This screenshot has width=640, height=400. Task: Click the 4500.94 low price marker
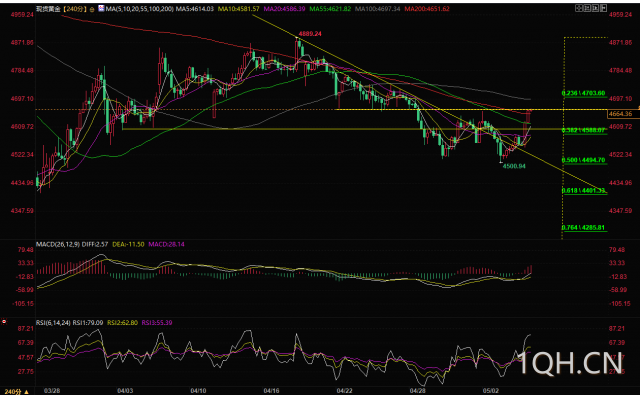(x=514, y=166)
